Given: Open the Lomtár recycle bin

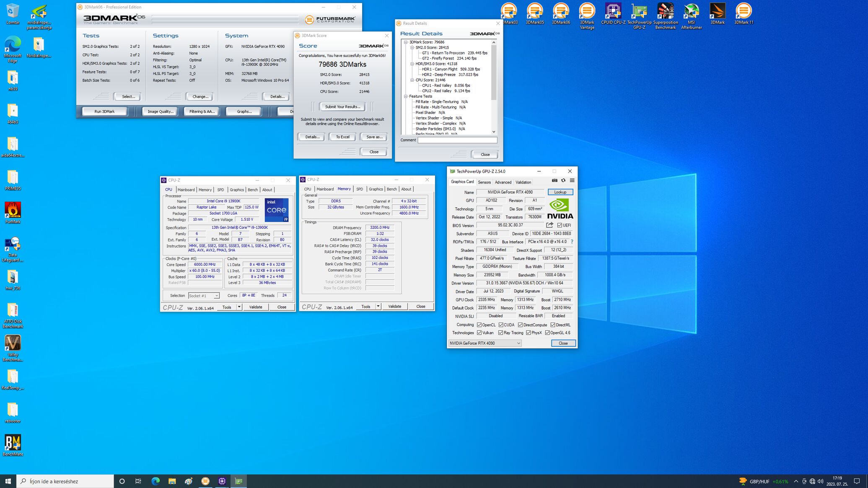Looking at the screenshot, I should [x=13, y=13].
